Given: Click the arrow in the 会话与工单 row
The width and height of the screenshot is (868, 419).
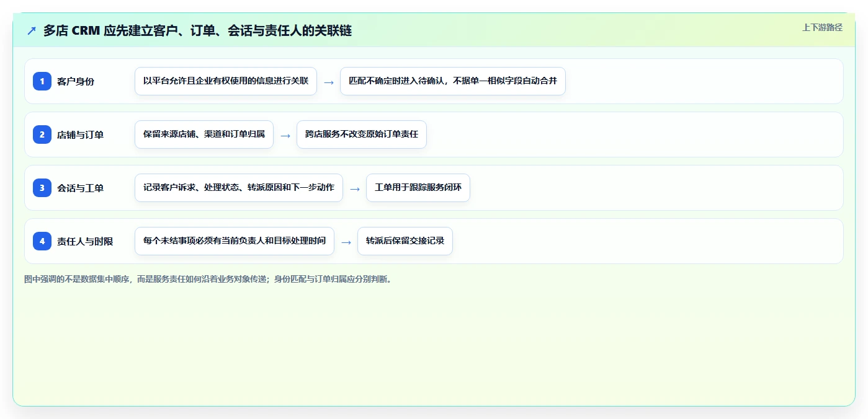Looking at the screenshot, I should coord(355,188).
